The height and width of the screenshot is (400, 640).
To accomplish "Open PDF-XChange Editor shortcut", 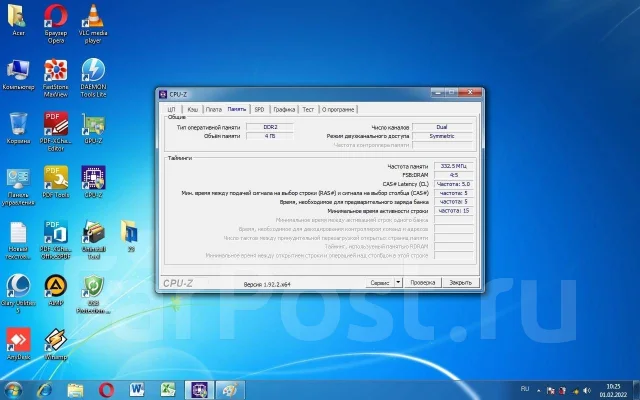I will click(x=56, y=131).
